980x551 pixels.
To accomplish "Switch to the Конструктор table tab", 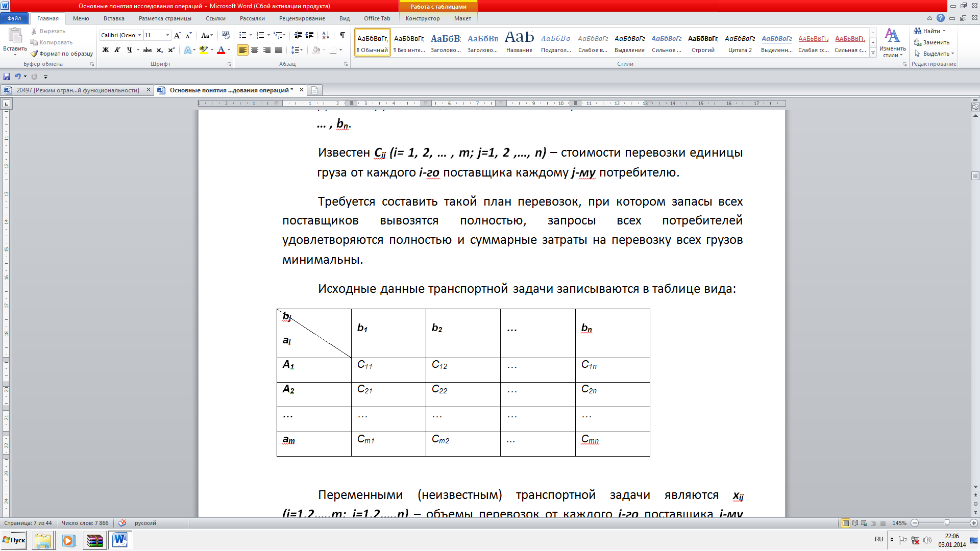I will tap(423, 18).
